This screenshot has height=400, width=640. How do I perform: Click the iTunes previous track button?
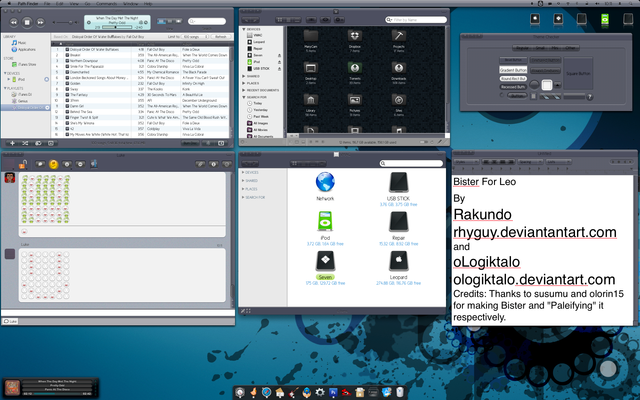pyautogui.click(x=13, y=22)
